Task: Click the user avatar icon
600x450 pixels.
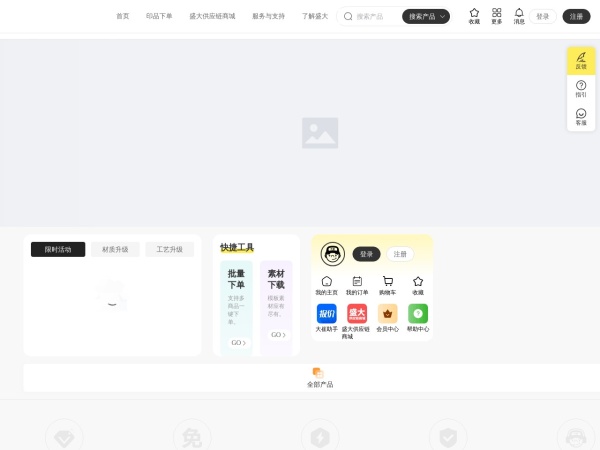Action: pyautogui.click(x=333, y=254)
